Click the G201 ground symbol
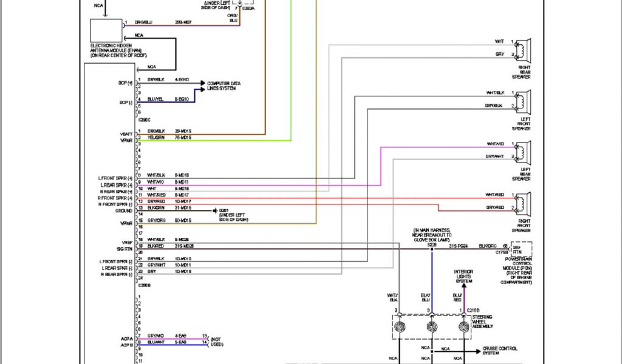Image resolution: width=622 pixels, height=364 pixels. (216, 211)
